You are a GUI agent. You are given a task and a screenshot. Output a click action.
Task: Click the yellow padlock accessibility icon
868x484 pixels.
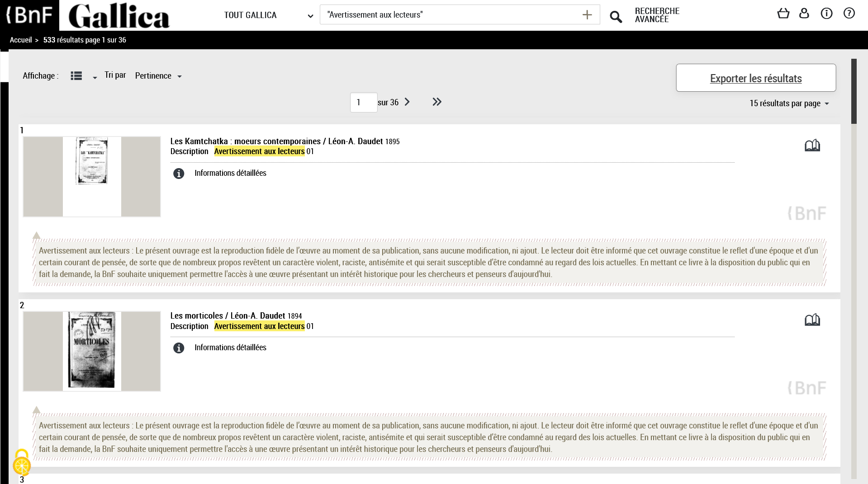coord(22,462)
